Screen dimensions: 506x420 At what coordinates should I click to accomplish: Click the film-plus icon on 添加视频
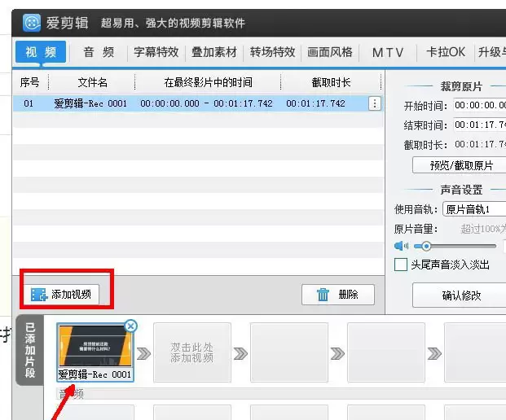click(x=39, y=295)
